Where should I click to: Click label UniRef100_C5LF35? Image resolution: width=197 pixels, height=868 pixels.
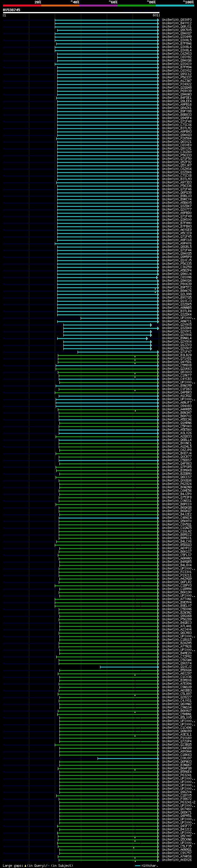coord(176,846)
